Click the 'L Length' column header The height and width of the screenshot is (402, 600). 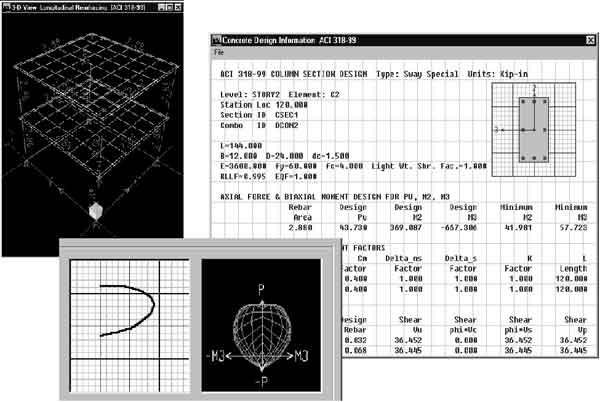pyautogui.click(x=573, y=264)
